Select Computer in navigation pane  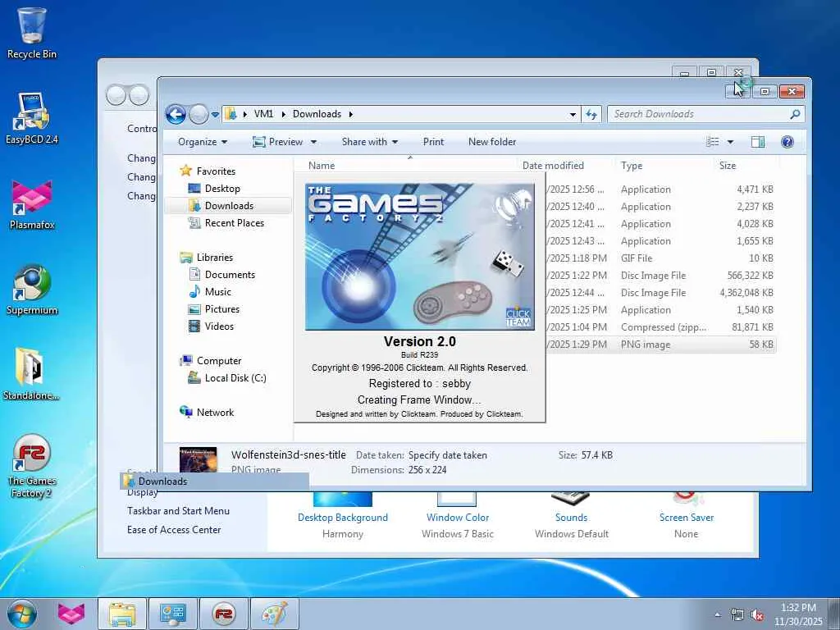pos(218,361)
